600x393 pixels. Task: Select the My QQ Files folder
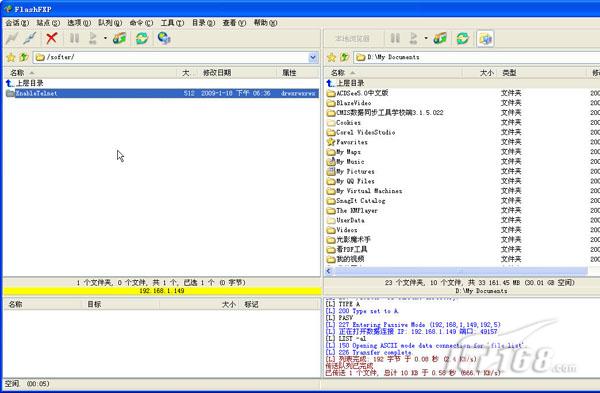[x=351, y=181]
